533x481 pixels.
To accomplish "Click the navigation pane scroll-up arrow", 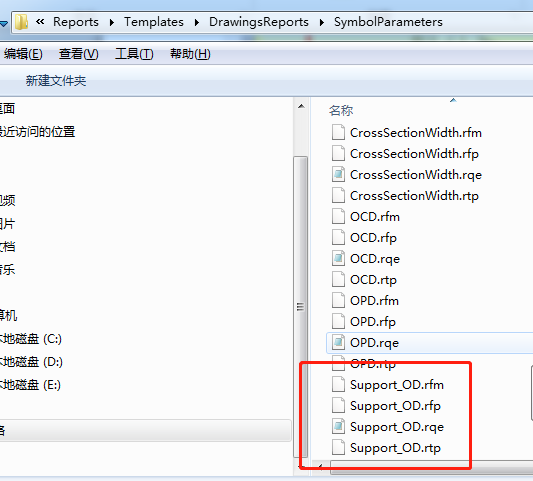I will pos(301,106).
